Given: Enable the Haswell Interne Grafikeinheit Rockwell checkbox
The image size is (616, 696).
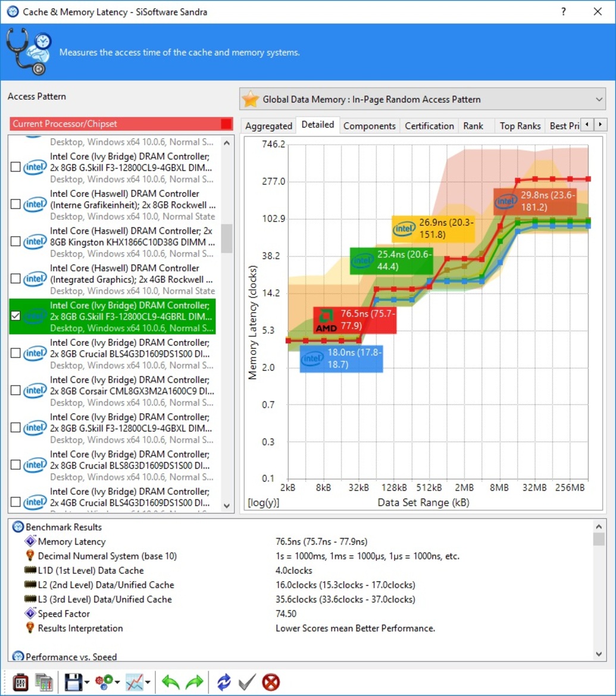Looking at the screenshot, I should 15,204.
